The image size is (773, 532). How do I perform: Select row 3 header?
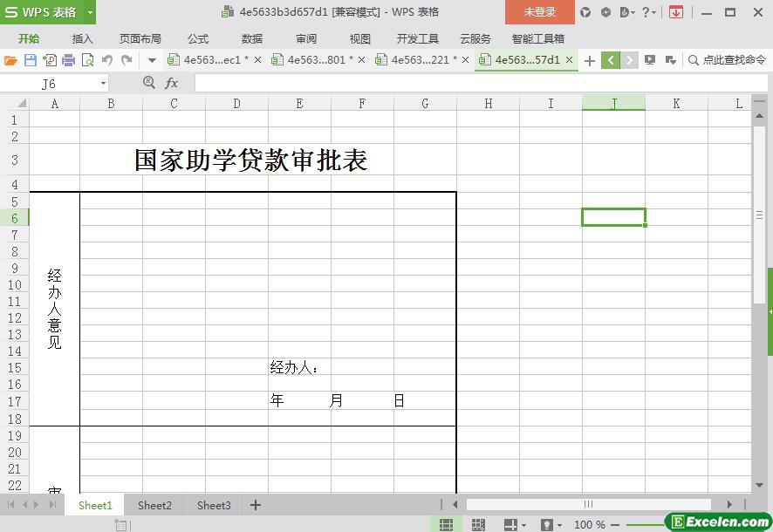pos(14,160)
